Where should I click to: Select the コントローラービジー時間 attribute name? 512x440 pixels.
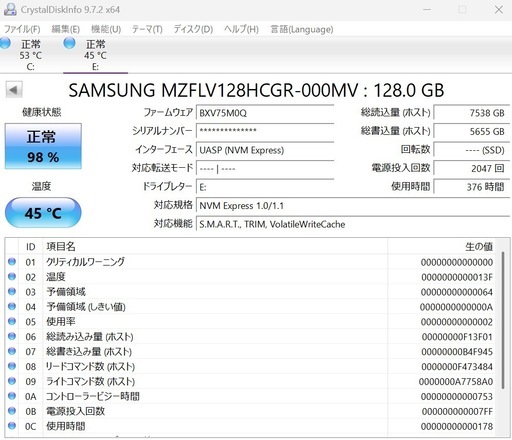93,396
